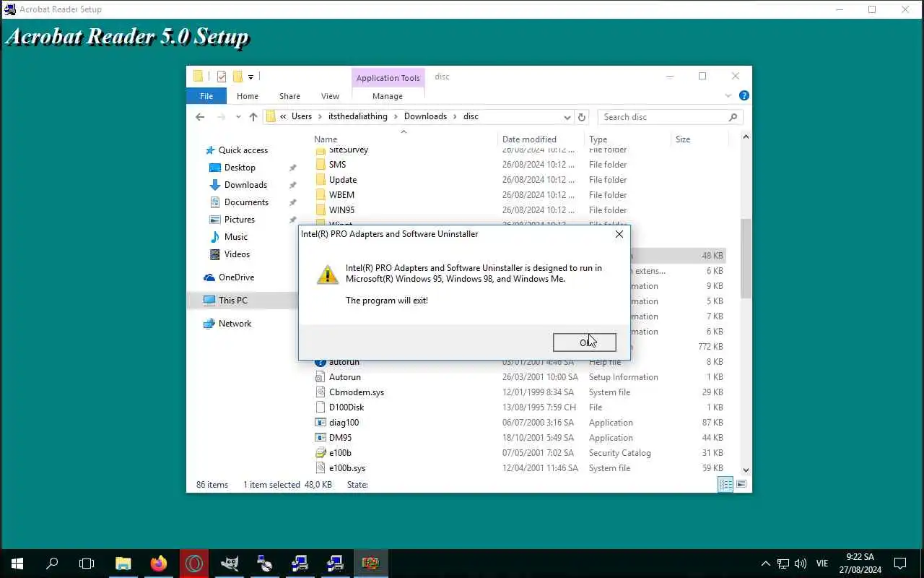924x578 pixels.
Task: Open the Manage tab under Application Tools
Action: [x=388, y=96]
